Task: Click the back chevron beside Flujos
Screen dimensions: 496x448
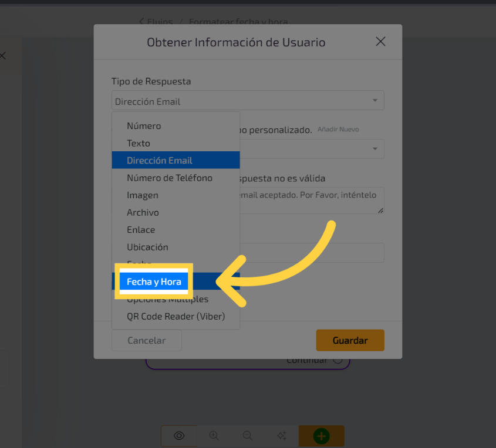Action: tap(141, 22)
